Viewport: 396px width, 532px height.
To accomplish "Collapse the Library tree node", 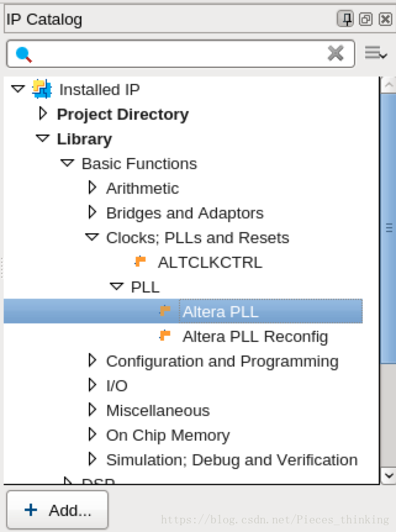I will tap(43, 139).
